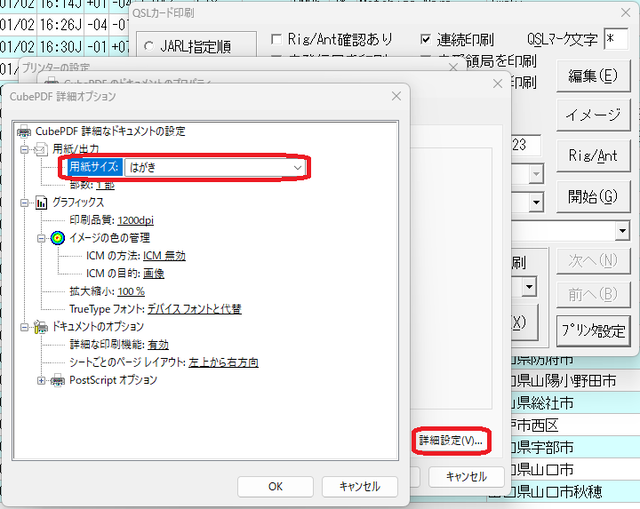Click the 県宇部市 list row

(x=564, y=447)
